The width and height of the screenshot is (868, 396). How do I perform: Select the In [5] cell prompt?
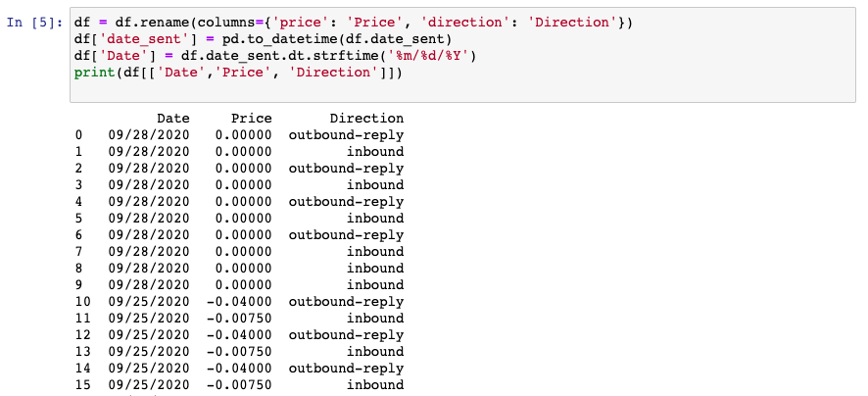[x=35, y=23]
